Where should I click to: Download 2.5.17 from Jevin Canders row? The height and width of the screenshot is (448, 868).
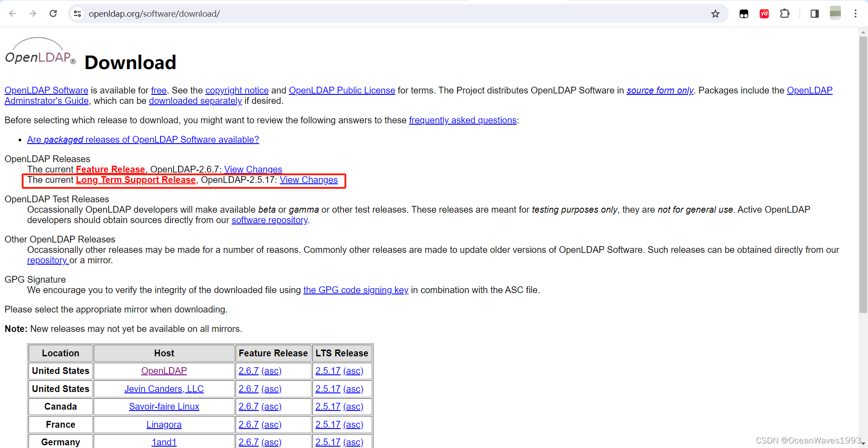pos(328,389)
